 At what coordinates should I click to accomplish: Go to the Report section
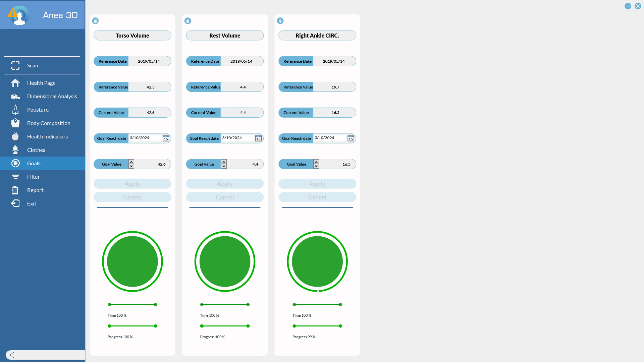tap(35, 190)
